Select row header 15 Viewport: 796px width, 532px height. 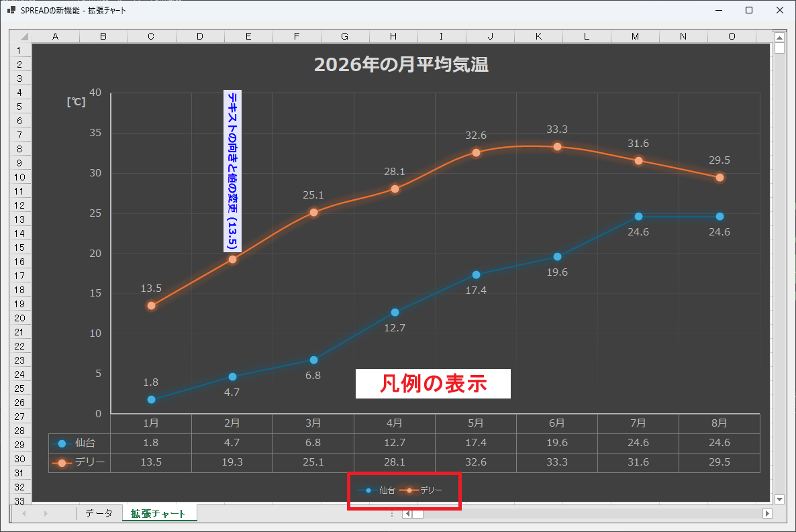[x=19, y=248]
